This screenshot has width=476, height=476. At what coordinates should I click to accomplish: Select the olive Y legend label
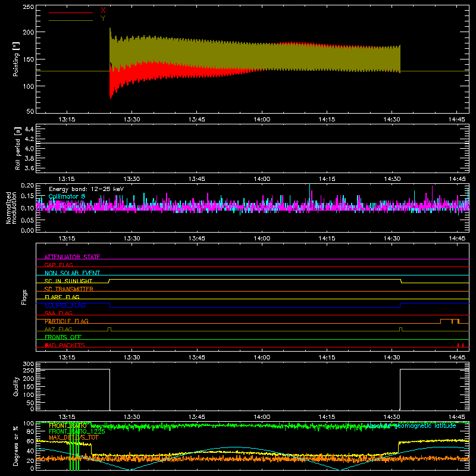click(103, 18)
